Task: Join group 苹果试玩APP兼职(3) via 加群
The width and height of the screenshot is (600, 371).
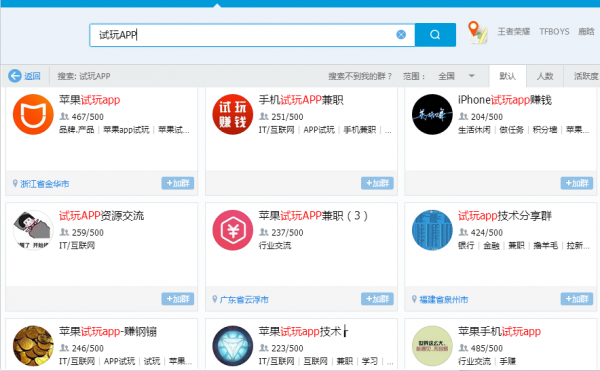Action: click(x=377, y=299)
